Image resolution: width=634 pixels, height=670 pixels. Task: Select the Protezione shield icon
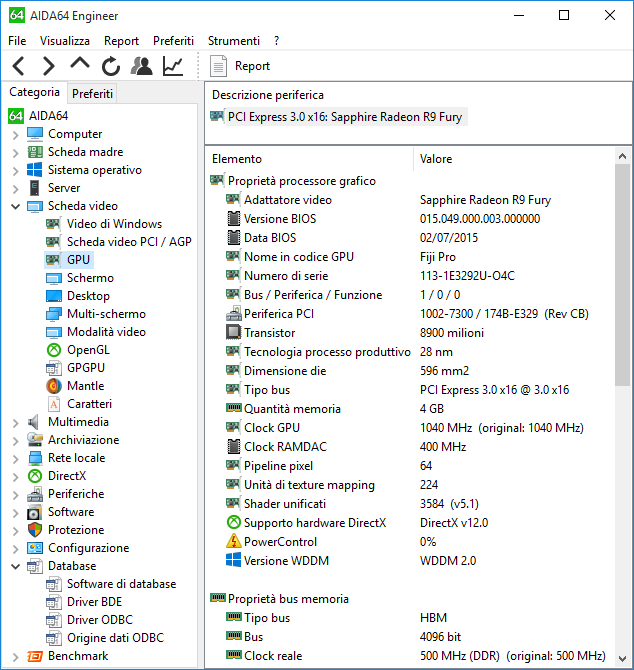point(35,530)
